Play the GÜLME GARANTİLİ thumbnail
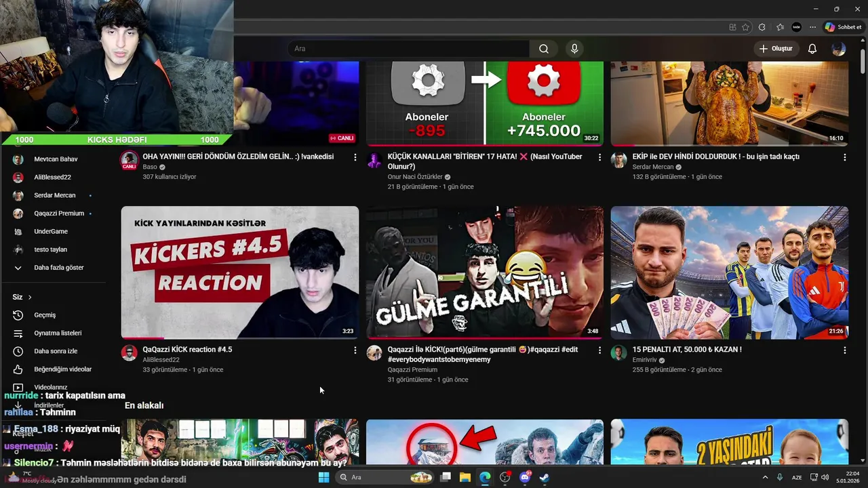868x488 pixels. (x=485, y=272)
